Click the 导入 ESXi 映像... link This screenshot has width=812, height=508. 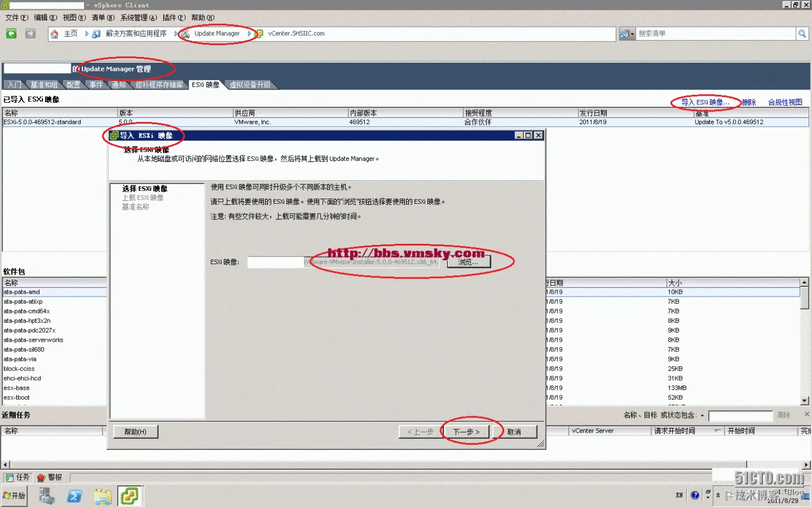pyautogui.click(x=705, y=102)
